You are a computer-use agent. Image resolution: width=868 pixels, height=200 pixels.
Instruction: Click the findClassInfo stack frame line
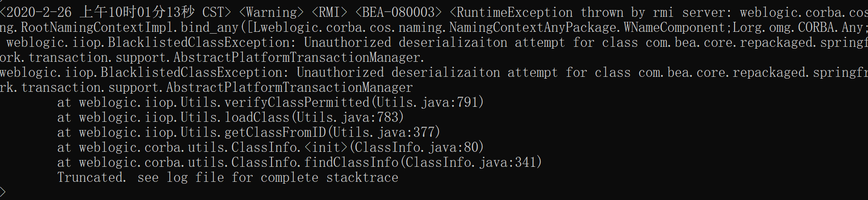pyautogui.click(x=300, y=162)
